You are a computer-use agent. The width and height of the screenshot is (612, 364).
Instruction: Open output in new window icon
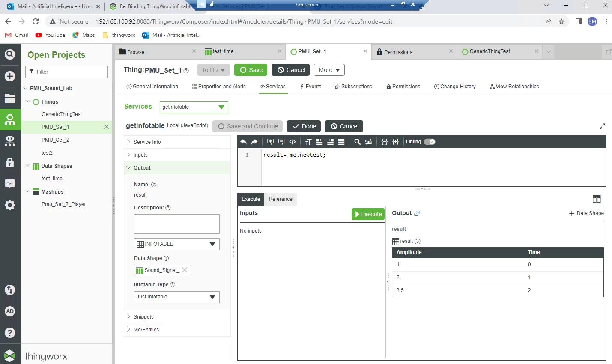click(x=417, y=213)
